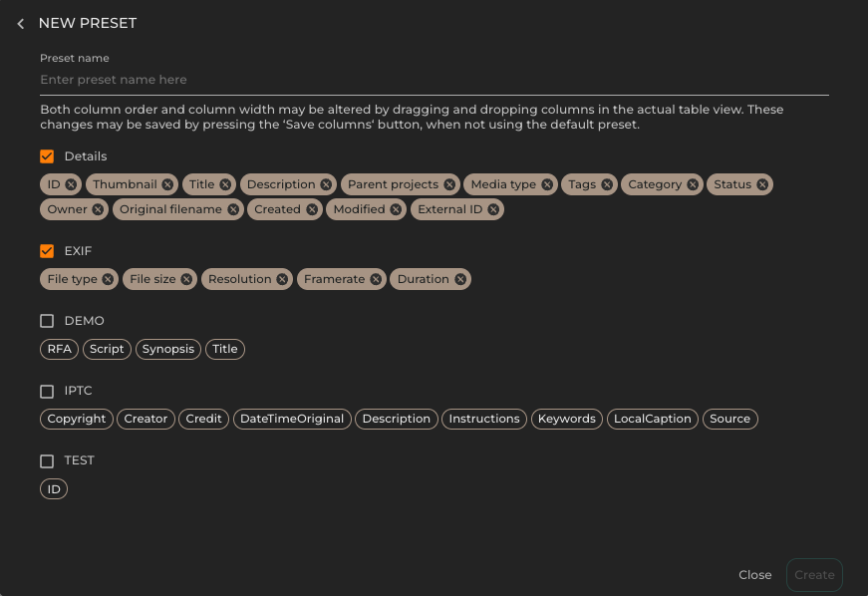The height and width of the screenshot is (596, 868).
Task: Remove the Parent projects column chip
Action: click(449, 184)
